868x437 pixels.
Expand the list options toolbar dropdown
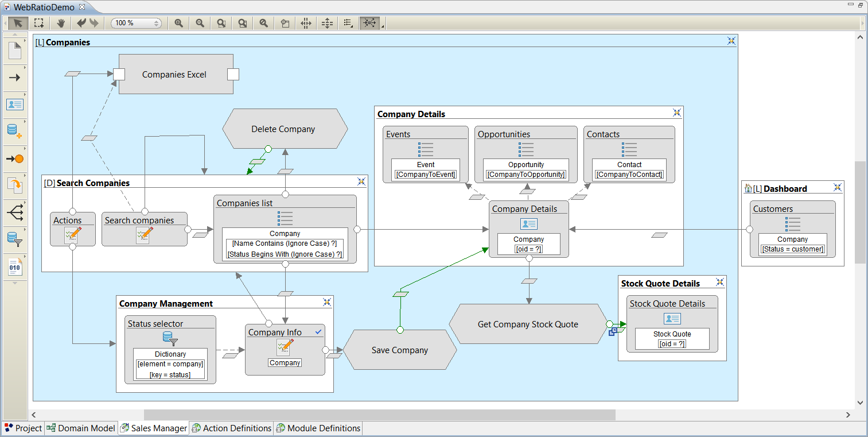(348, 23)
